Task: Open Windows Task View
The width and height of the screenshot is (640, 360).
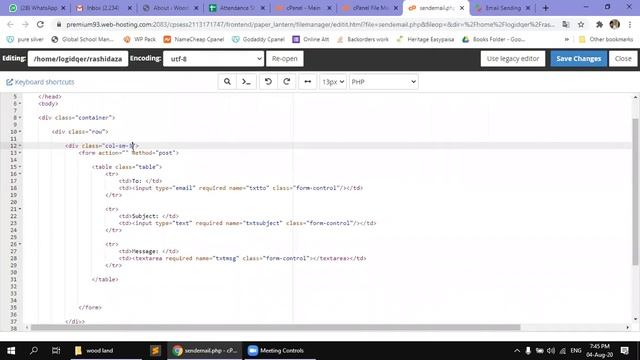Action: tap(56, 351)
